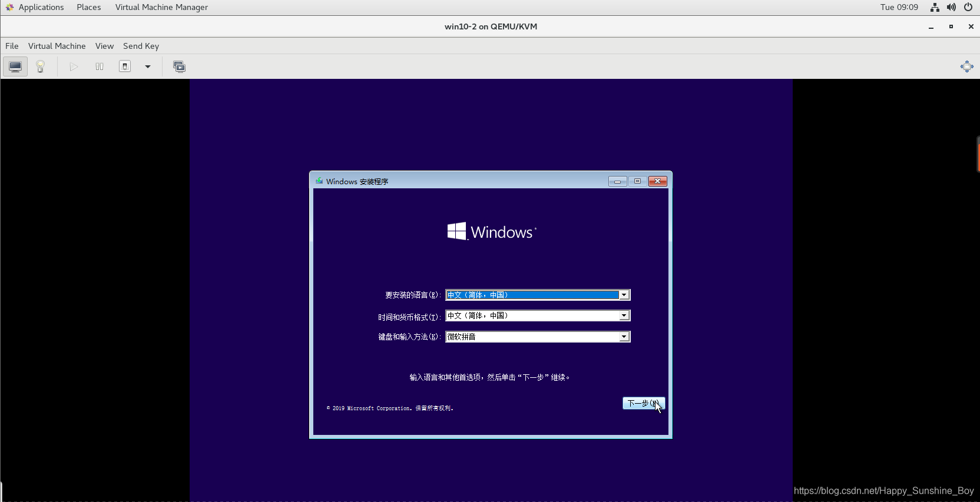Click the clock showing Tue 09:09

[899, 7]
